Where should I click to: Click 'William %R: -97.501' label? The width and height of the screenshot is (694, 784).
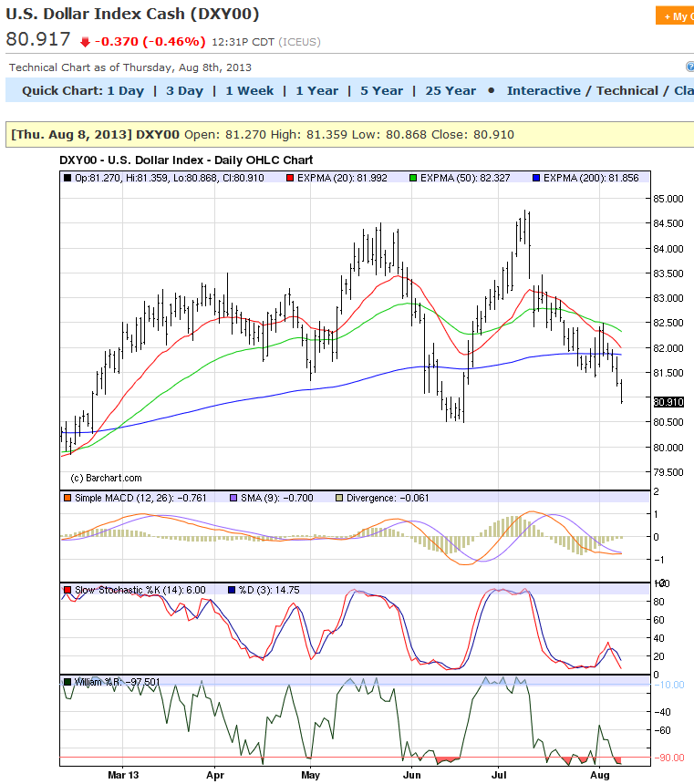pyautogui.click(x=118, y=682)
